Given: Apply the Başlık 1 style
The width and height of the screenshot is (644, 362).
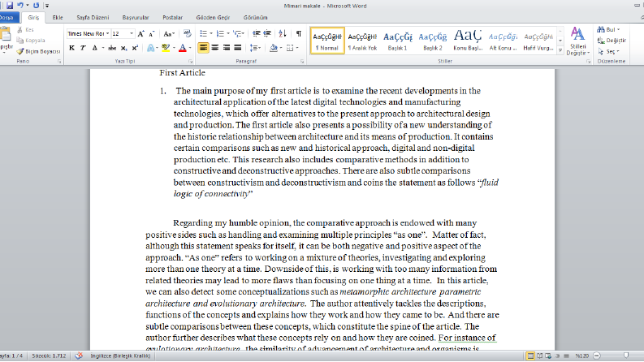Looking at the screenshot, I should (x=398, y=41).
